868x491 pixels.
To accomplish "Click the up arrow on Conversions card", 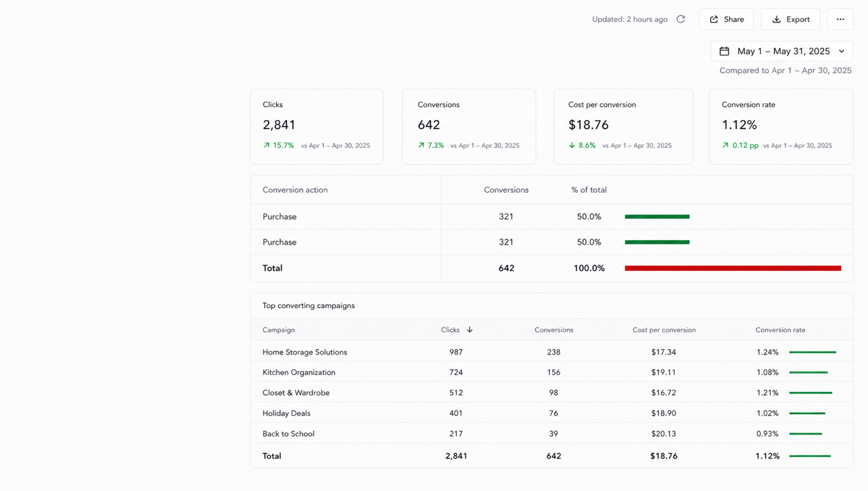I will pos(422,146).
